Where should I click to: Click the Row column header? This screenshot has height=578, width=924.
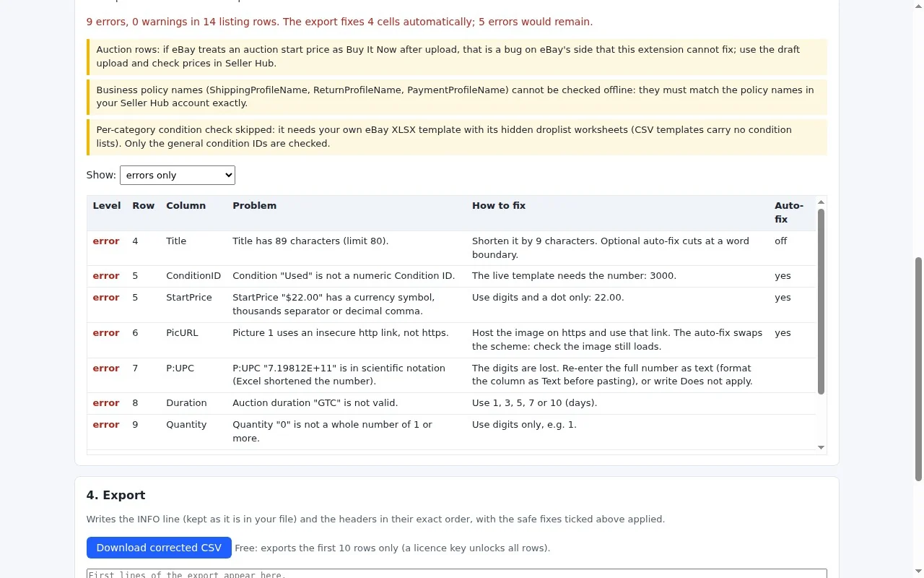point(144,206)
